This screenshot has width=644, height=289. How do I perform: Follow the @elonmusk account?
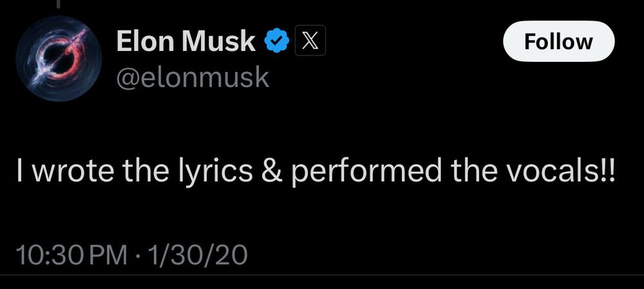pos(558,41)
